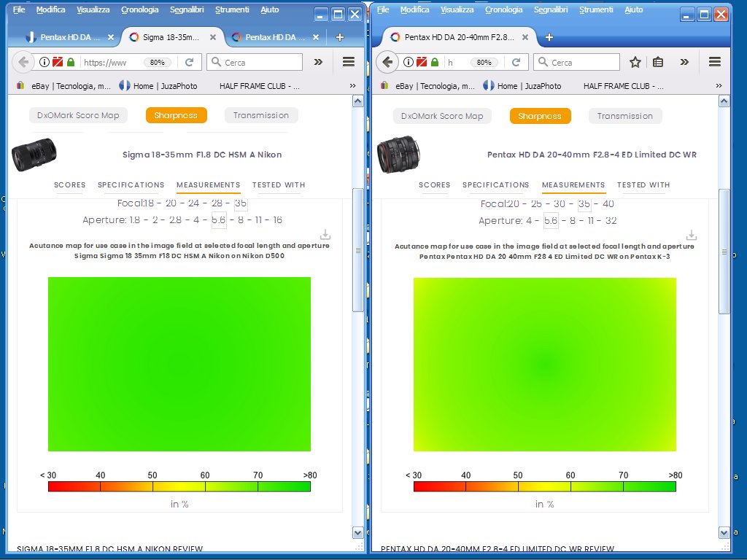Select focal length 40 on Pentax page
The height and width of the screenshot is (560, 747).
[608, 204]
